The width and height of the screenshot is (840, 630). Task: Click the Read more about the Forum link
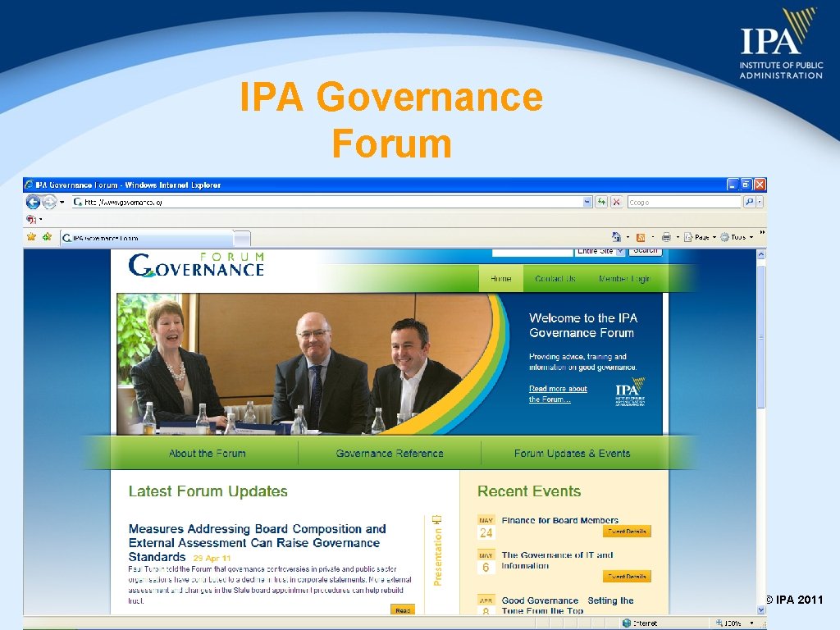pos(559,393)
